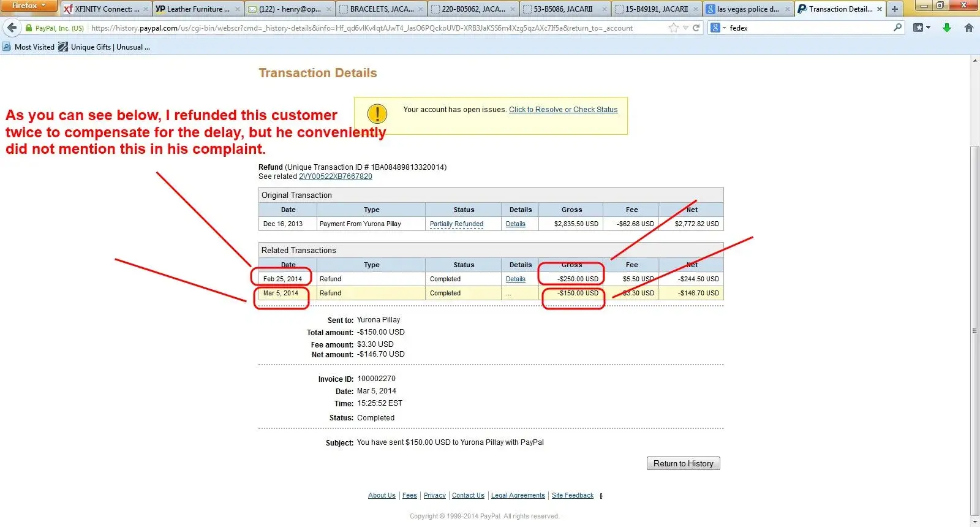This screenshot has width=980, height=527.
Task: Open related transaction 2VY00522XB7667820 link
Action: tap(335, 176)
